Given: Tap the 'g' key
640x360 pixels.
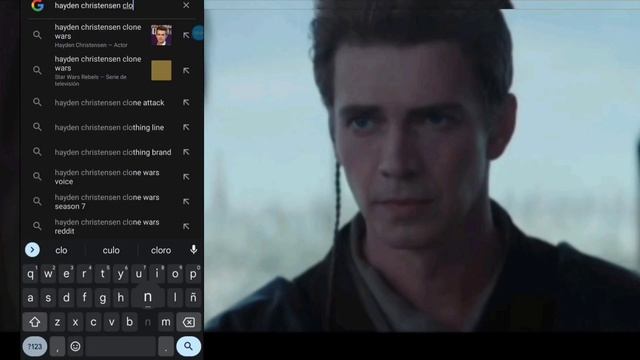Looking at the screenshot, I should (x=102, y=298).
